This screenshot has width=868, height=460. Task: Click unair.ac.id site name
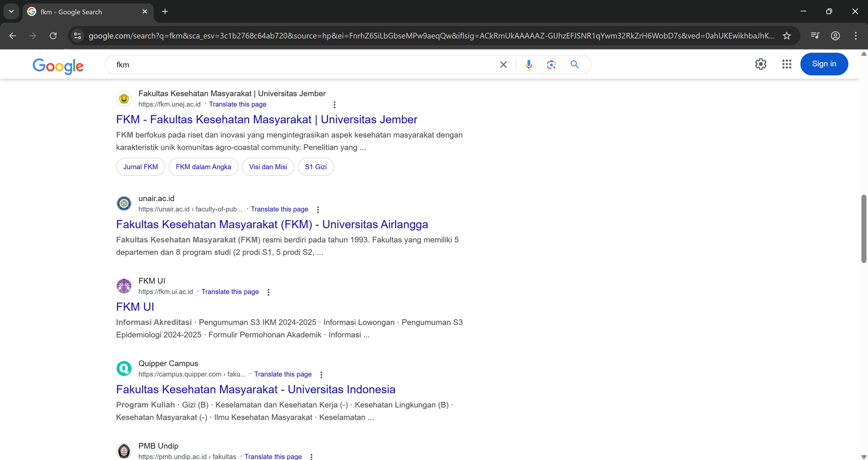point(156,198)
